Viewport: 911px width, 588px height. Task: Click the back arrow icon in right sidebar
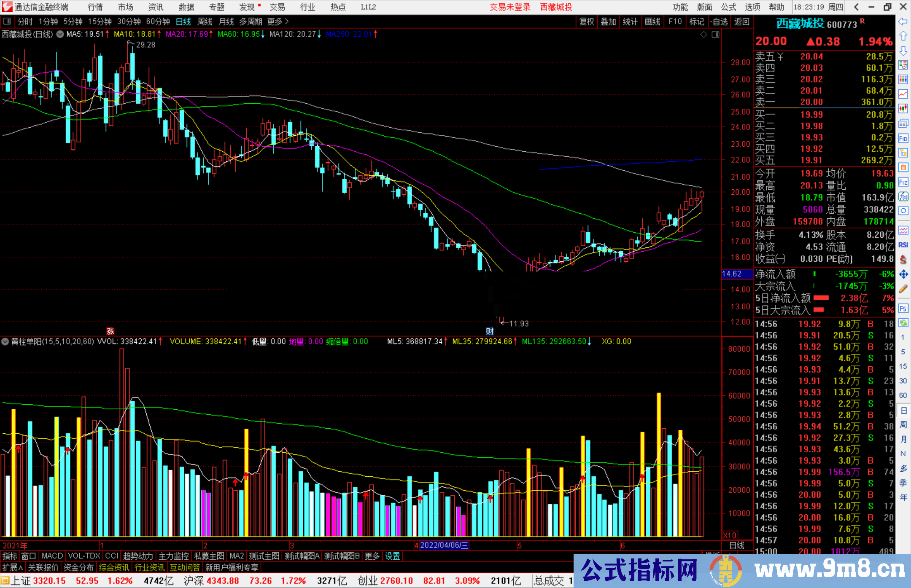coord(903,21)
